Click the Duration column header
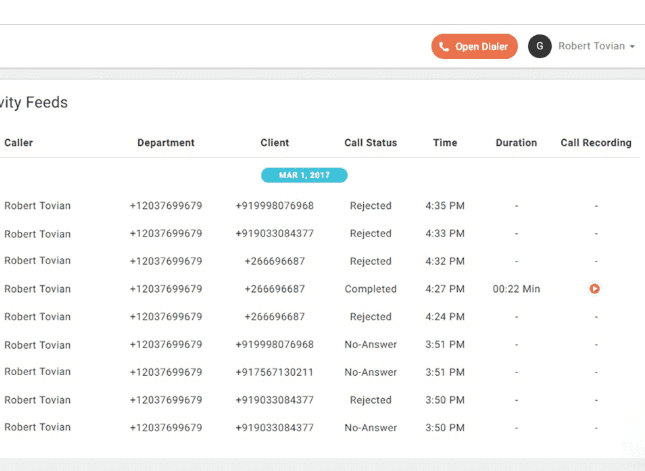645x471 pixels. [x=516, y=143]
